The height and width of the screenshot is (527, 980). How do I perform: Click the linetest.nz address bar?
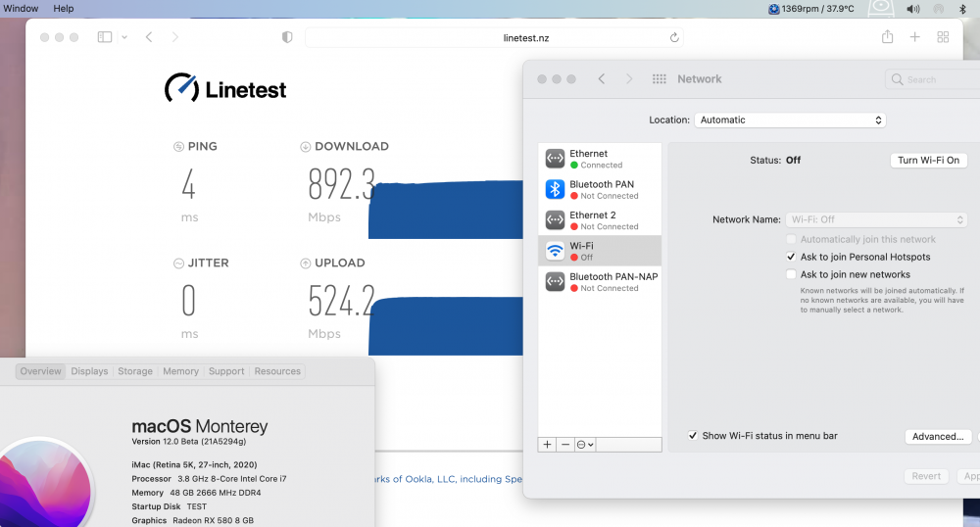[494, 37]
